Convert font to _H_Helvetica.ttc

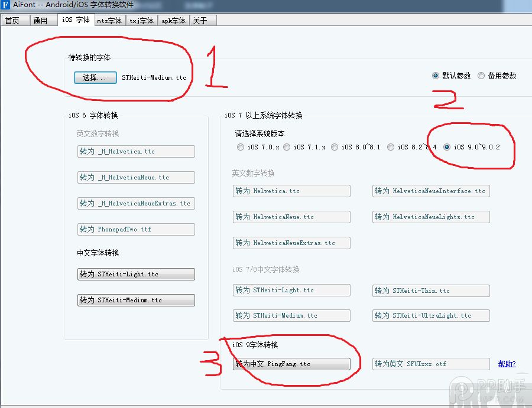136,151
